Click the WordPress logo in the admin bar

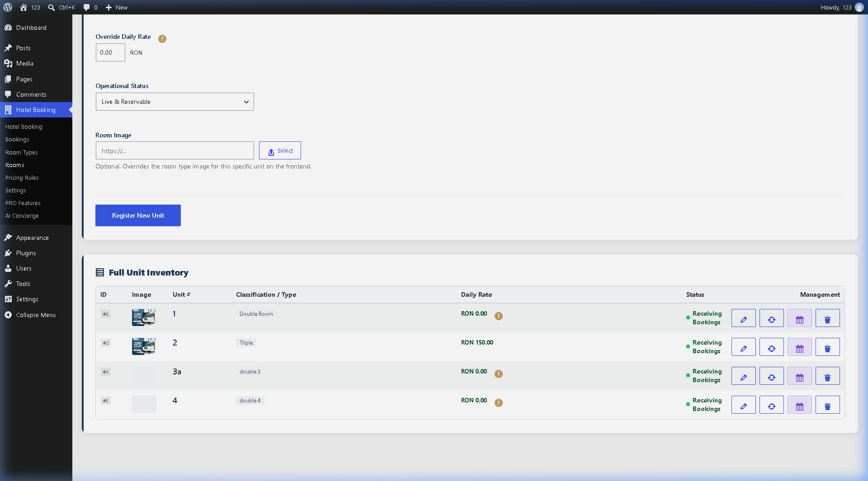point(8,7)
